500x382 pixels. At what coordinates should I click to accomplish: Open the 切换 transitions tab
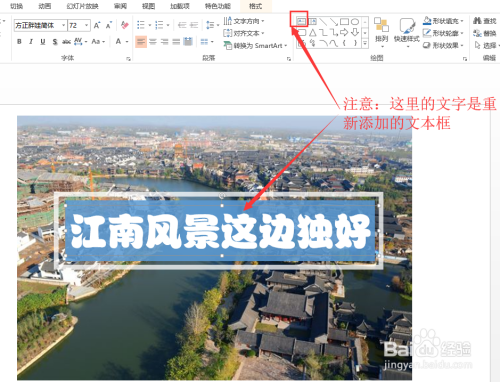coord(16,6)
